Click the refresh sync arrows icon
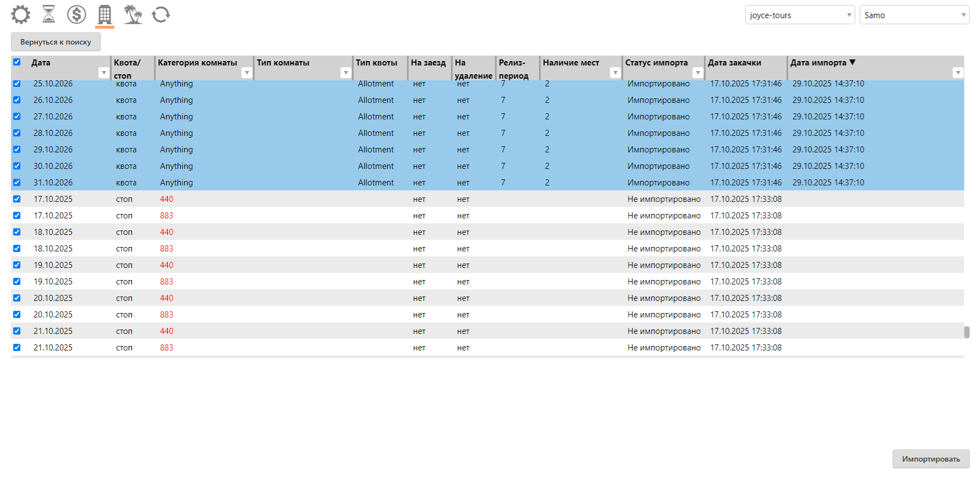980x477 pixels. tap(161, 14)
